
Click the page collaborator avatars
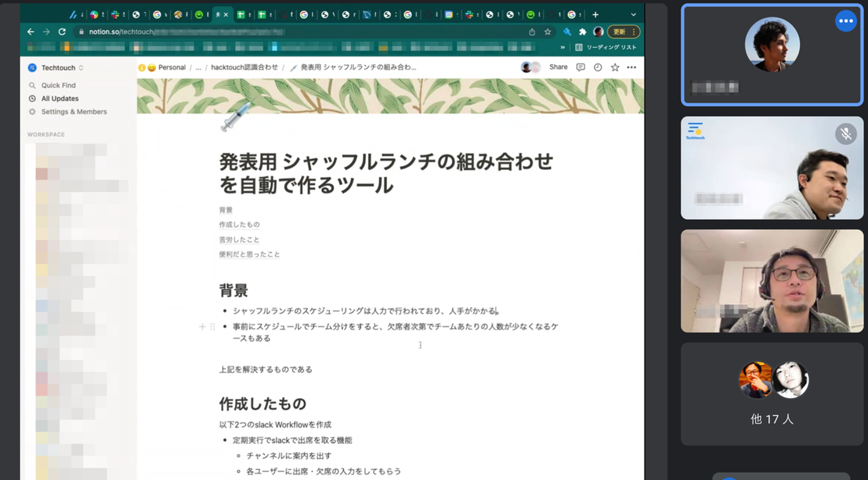coord(530,67)
